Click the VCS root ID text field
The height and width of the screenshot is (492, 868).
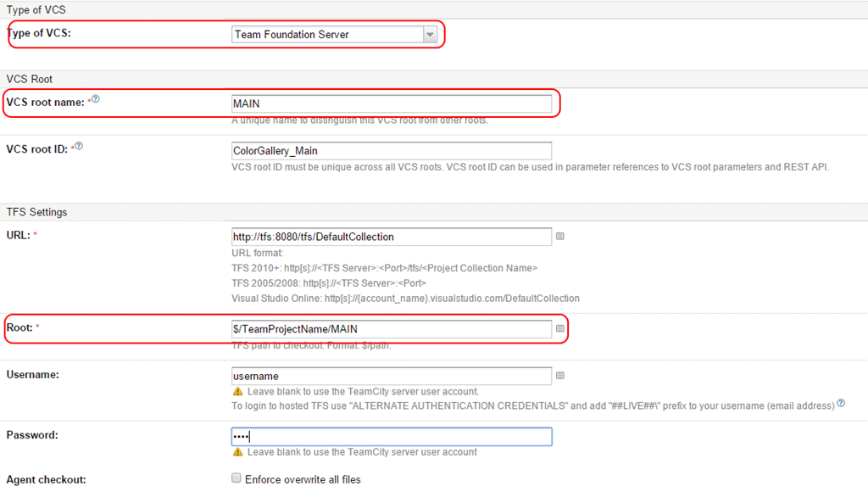click(392, 151)
